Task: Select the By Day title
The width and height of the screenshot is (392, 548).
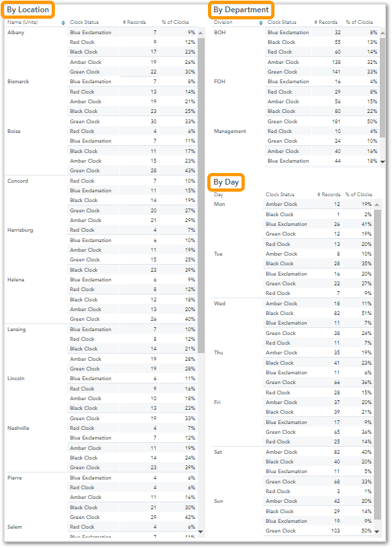Action: click(226, 182)
